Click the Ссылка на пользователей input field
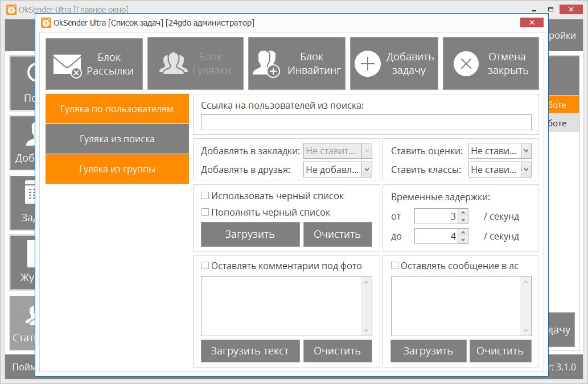Viewport: 588px width, 384px height. pyautogui.click(x=366, y=122)
